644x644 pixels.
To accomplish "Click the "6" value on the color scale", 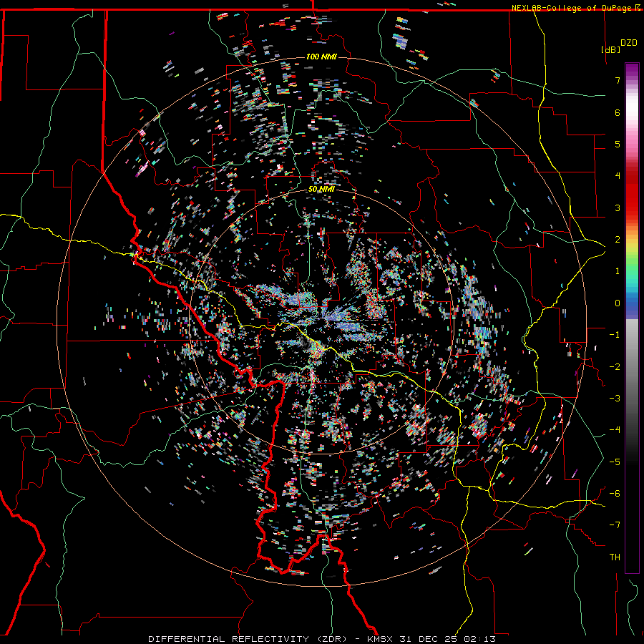I will click(618, 112).
